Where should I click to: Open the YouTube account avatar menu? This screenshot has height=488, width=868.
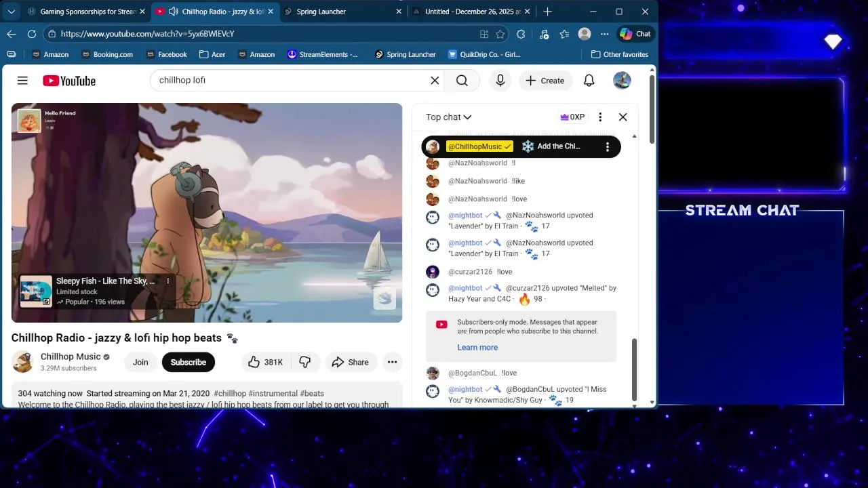[622, 81]
